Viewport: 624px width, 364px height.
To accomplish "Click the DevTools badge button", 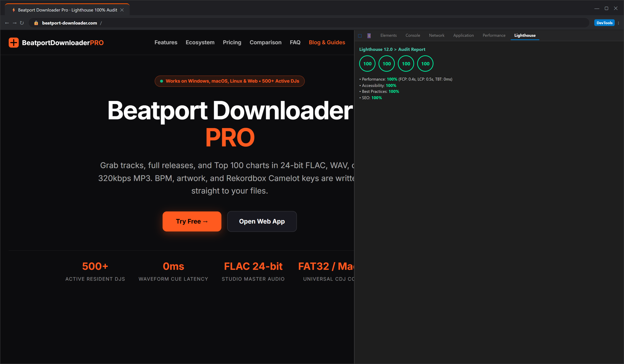I will (x=604, y=23).
